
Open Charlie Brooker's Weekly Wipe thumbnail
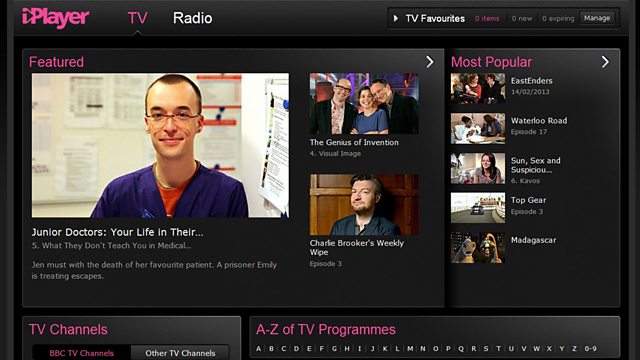pos(364,205)
